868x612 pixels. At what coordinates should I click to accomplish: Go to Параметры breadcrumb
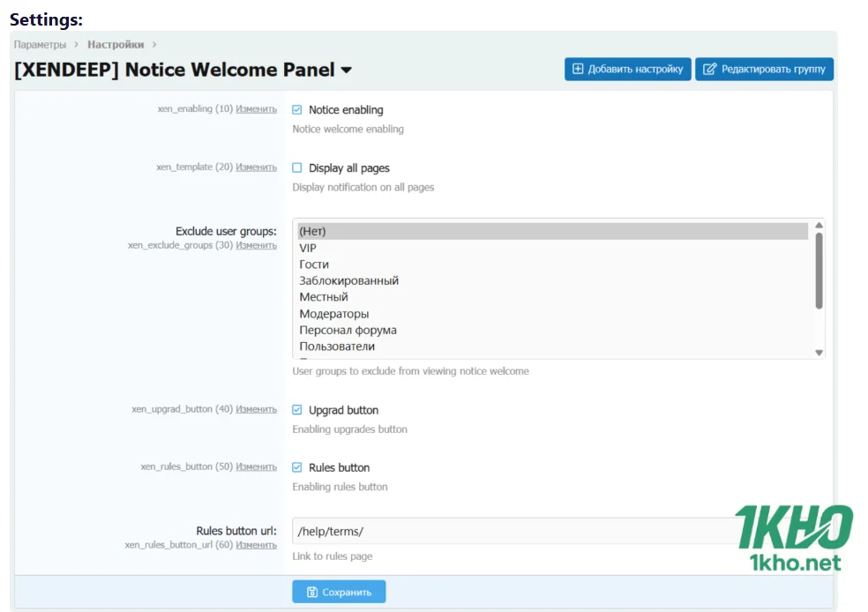pyautogui.click(x=40, y=44)
